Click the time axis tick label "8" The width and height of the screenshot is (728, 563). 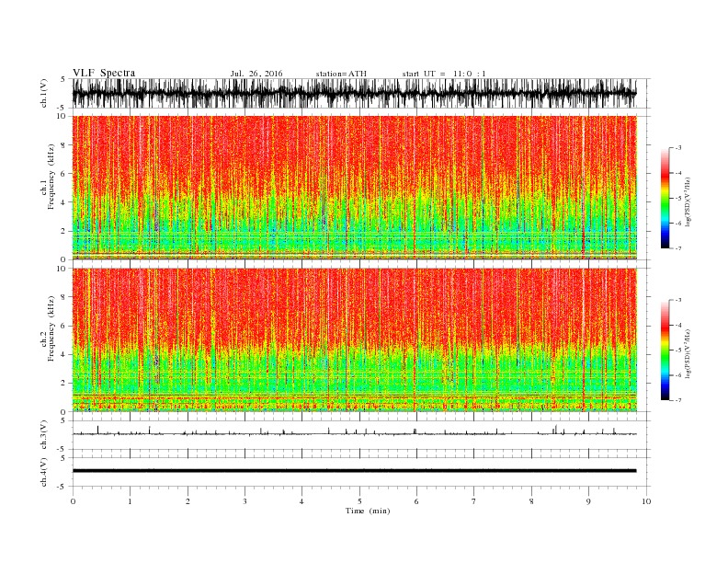tap(531, 501)
